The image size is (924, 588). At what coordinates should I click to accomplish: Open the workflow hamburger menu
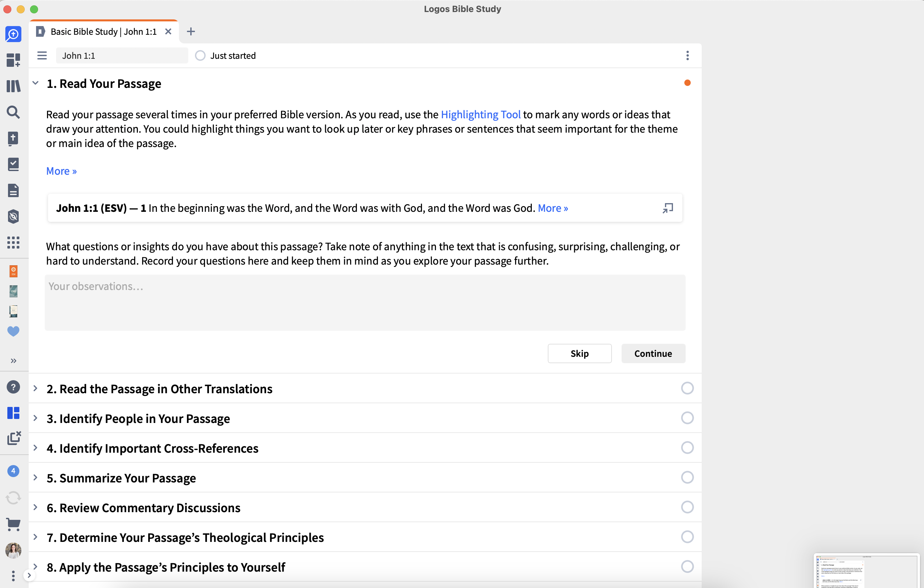(42, 56)
